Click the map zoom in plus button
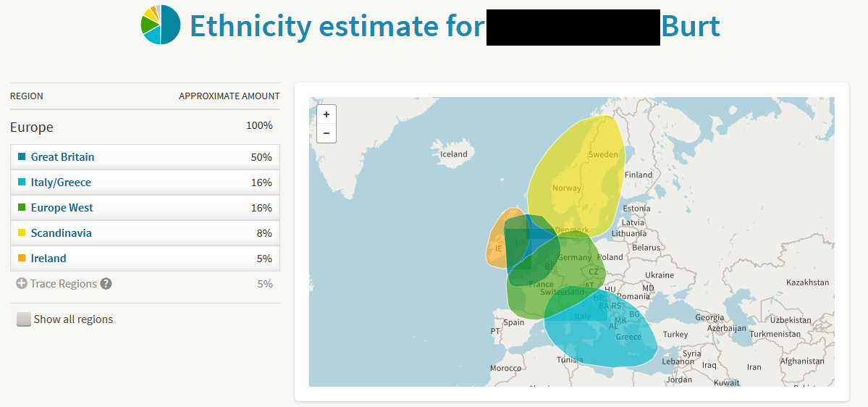The image size is (868, 407). [326, 114]
